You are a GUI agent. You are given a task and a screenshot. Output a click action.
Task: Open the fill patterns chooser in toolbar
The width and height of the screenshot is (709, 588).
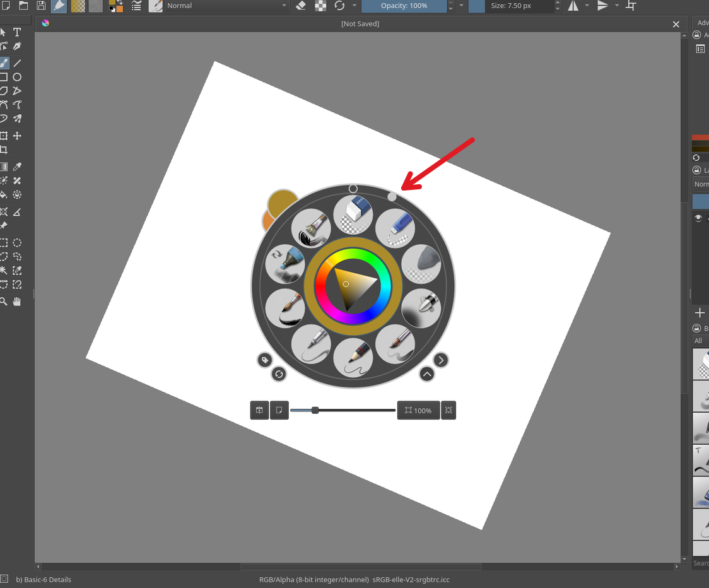coord(95,6)
